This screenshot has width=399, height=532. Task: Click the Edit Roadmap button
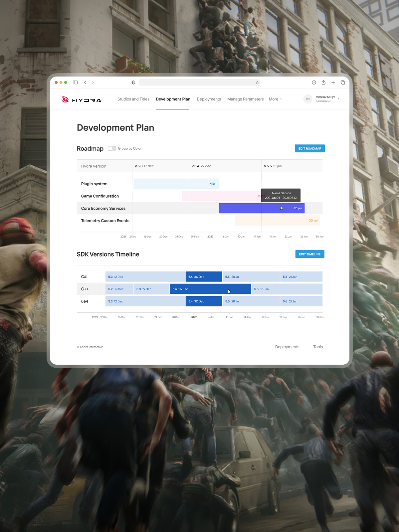pyautogui.click(x=309, y=148)
